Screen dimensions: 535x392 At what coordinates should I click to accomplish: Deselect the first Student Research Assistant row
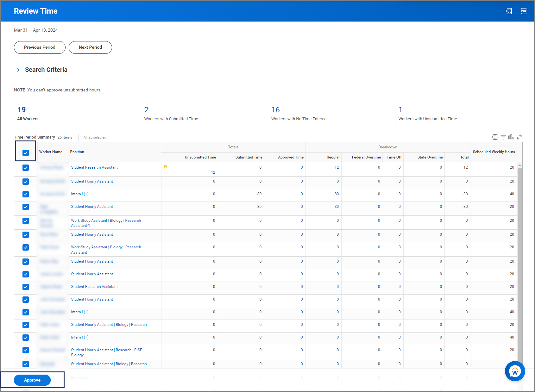[26, 168]
